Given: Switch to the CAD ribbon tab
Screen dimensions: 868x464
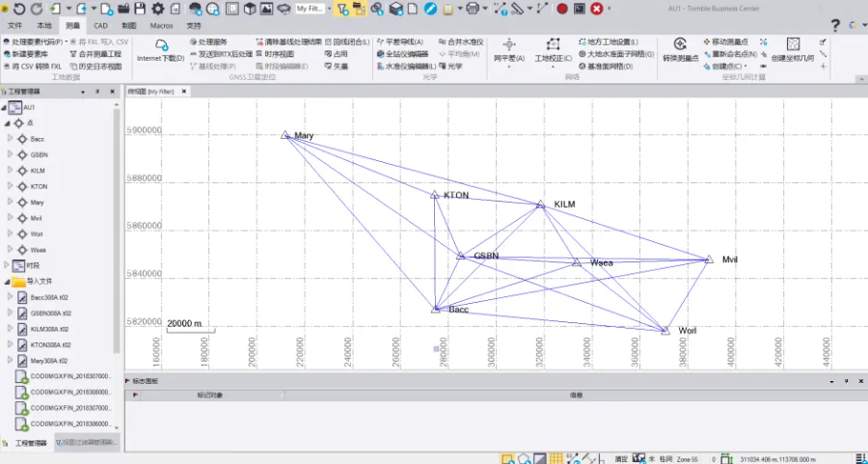Looking at the screenshot, I should point(100,25).
